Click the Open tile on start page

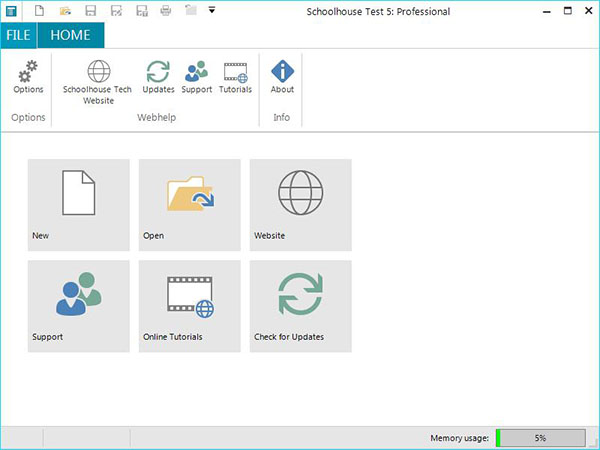pos(190,204)
